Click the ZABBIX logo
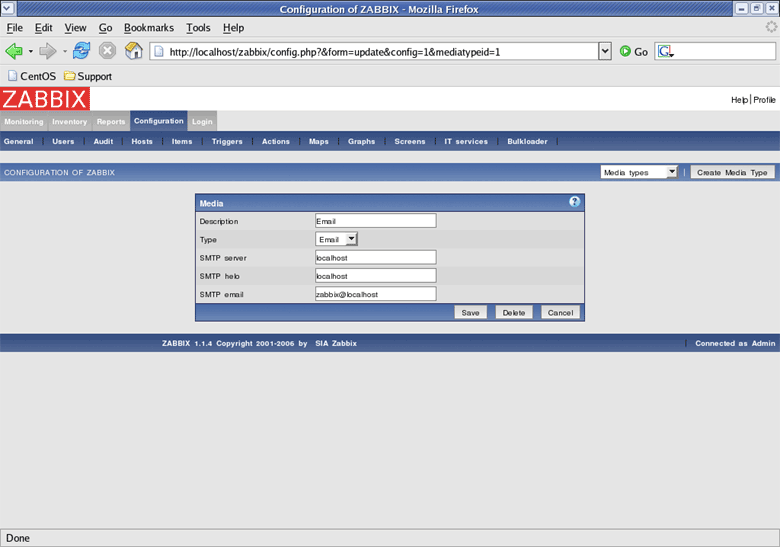 coord(45,99)
